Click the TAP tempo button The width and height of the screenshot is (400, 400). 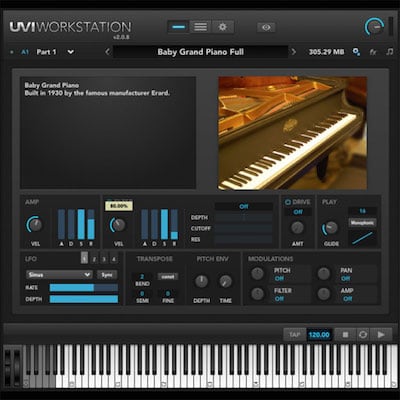click(x=295, y=334)
